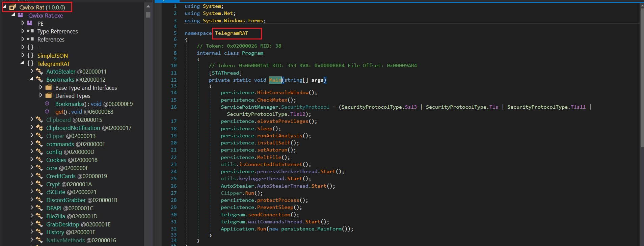Click the SimpleJSON namespace braces icon
This screenshot has width=644, height=246.
tap(30, 55)
